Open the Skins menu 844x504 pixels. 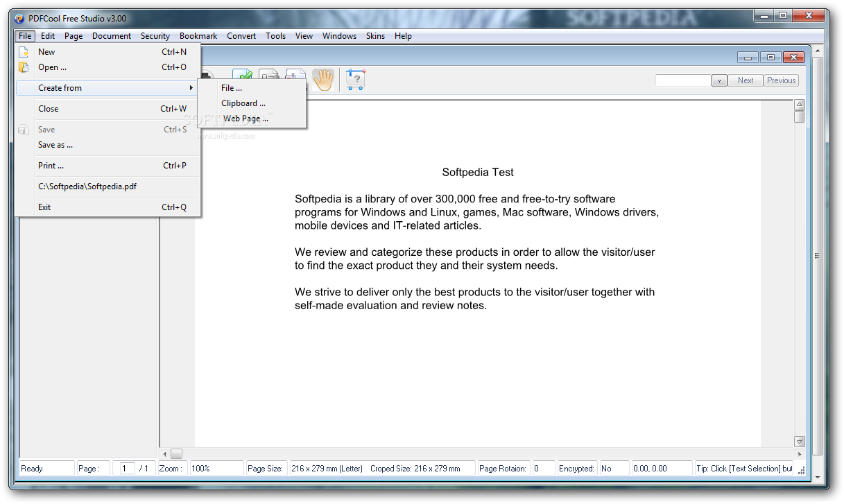(x=375, y=36)
